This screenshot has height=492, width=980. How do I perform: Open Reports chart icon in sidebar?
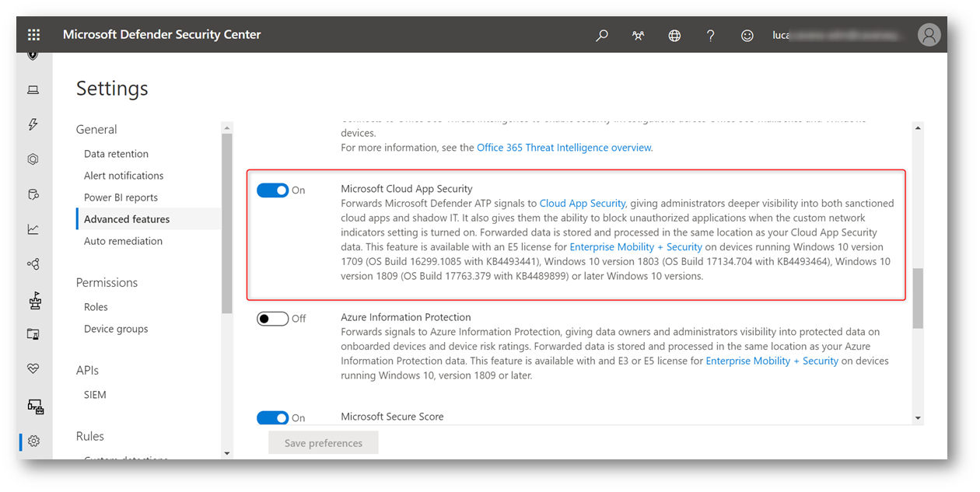click(33, 229)
